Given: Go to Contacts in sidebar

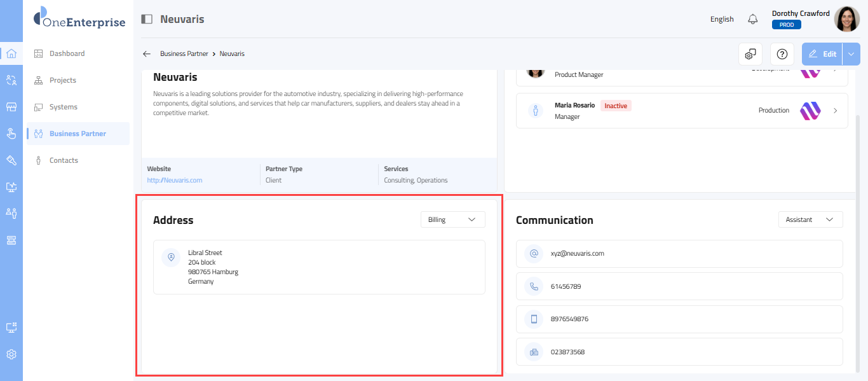Looking at the screenshot, I should (x=64, y=160).
